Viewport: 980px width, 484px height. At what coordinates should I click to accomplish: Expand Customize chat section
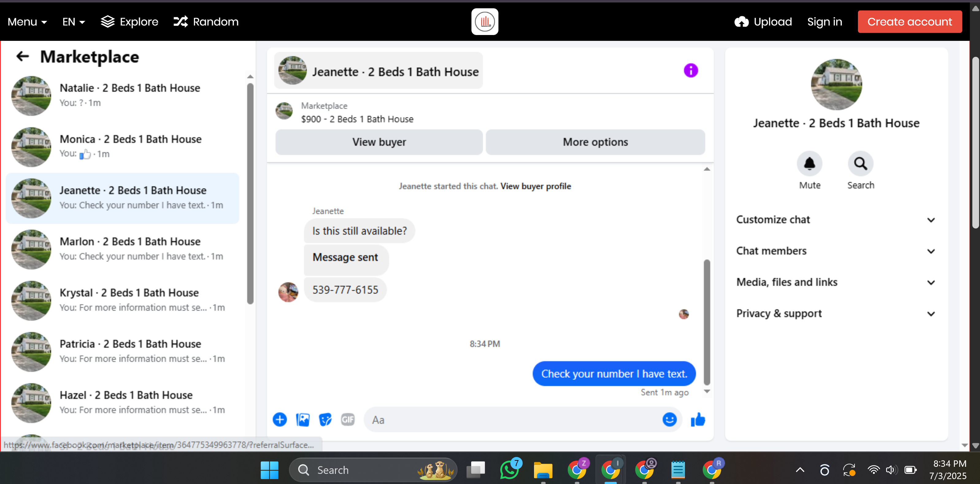(836, 220)
